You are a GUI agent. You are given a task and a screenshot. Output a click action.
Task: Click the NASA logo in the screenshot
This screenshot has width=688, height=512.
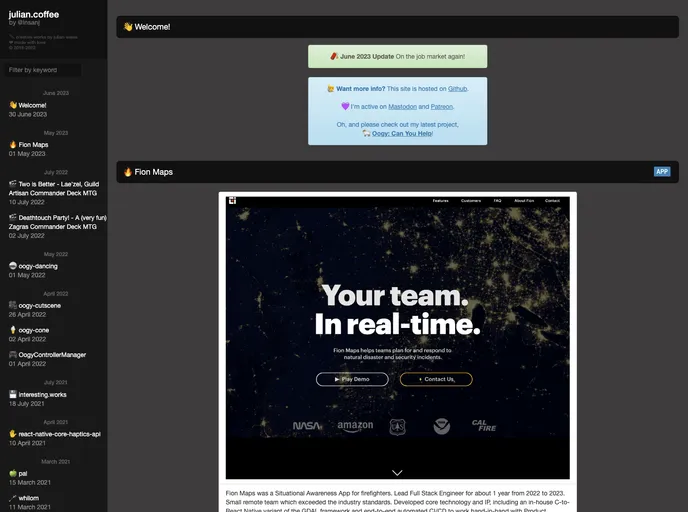307,426
